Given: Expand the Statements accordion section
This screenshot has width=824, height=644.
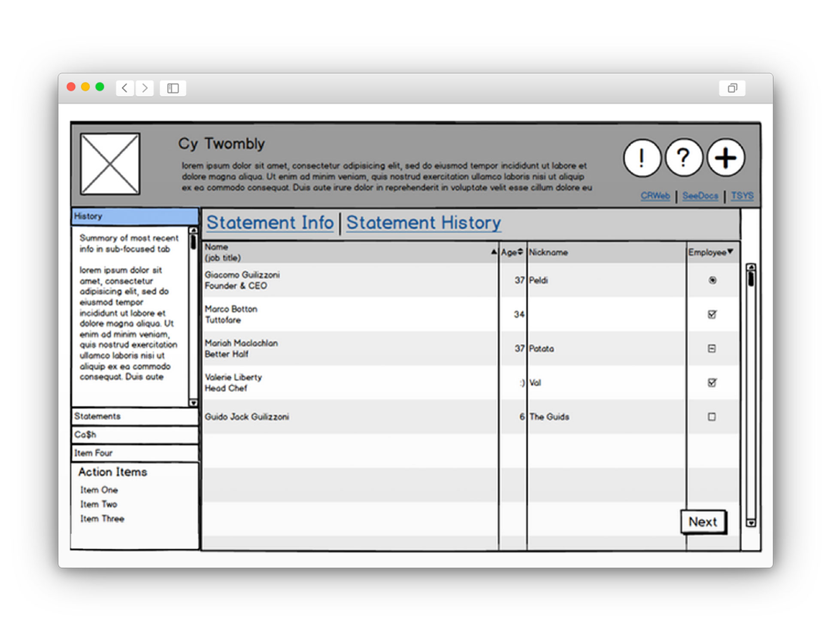Looking at the screenshot, I should click(134, 416).
